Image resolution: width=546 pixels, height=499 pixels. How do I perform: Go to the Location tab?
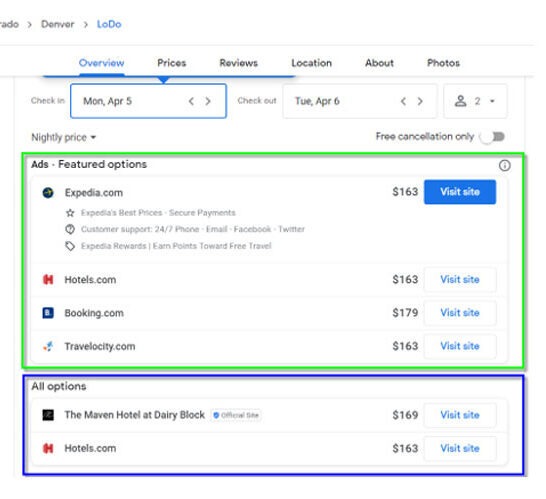coord(311,63)
